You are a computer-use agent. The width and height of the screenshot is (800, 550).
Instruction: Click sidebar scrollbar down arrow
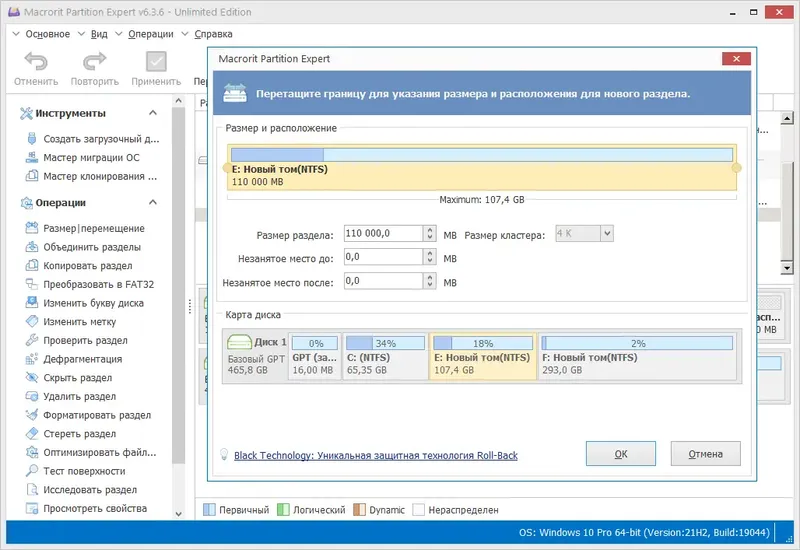pyautogui.click(x=179, y=514)
